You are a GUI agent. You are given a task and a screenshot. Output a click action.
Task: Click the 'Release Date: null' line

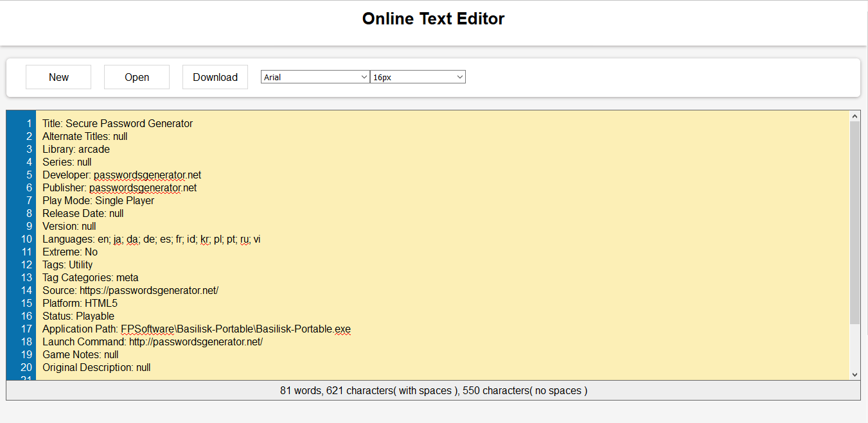83,213
